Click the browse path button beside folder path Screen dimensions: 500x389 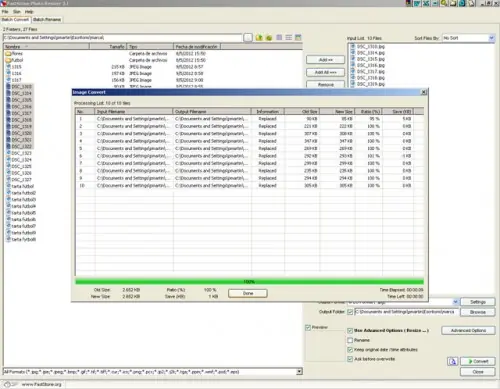pos(248,38)
